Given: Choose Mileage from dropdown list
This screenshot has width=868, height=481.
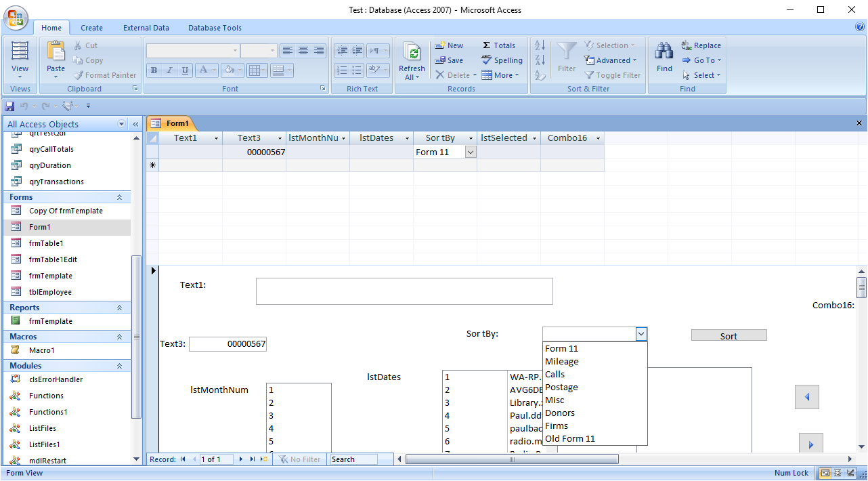Looking at the screenshot, I should coord(594,362).
